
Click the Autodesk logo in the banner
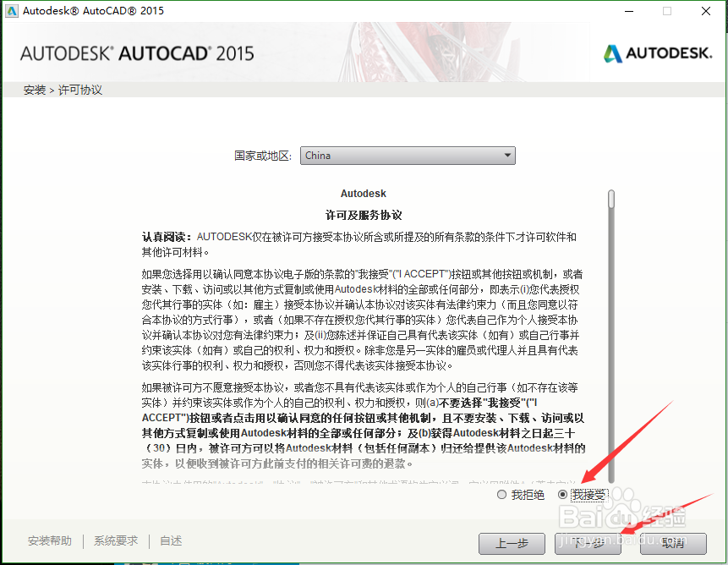[x=658, y=53]
